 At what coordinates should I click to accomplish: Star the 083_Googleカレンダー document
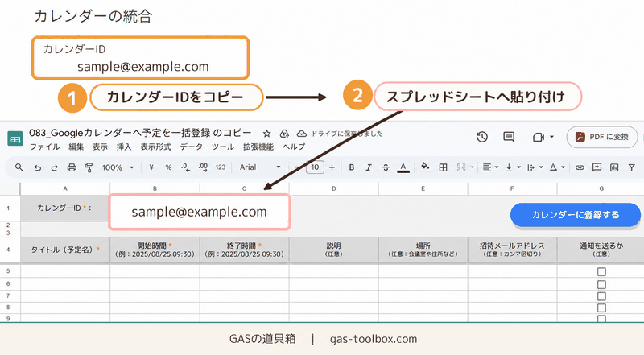(x=267, y=134)
